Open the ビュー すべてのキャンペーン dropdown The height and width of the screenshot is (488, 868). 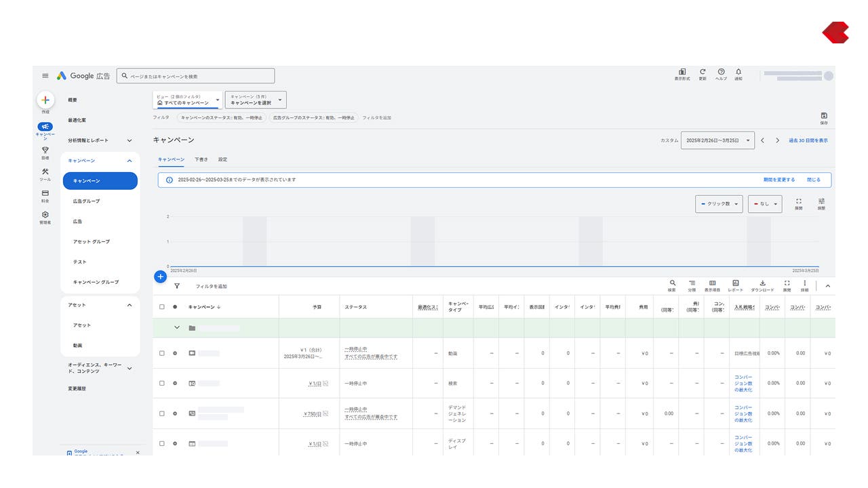188,100
